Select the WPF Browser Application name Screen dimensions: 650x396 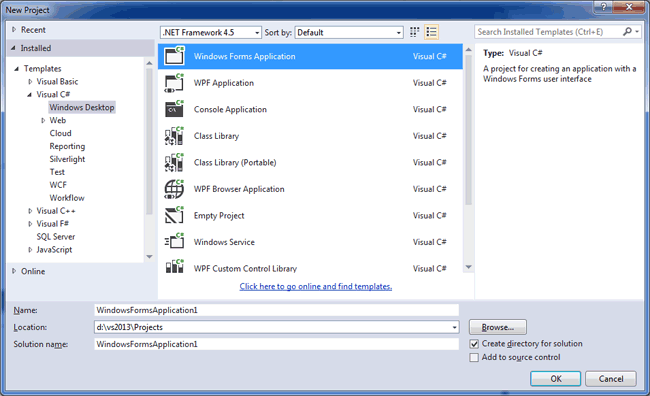[239, 189]
